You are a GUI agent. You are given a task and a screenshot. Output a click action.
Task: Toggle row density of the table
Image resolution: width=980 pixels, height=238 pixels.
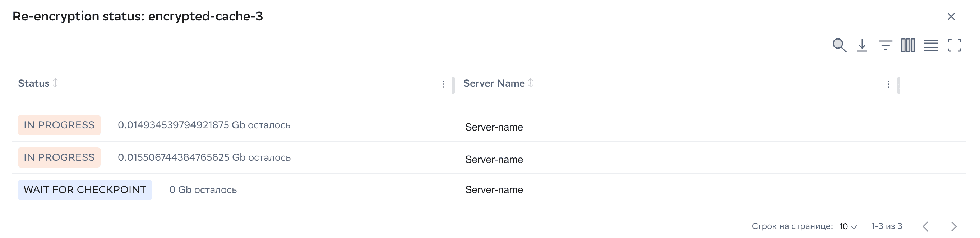tap(931, 45)
